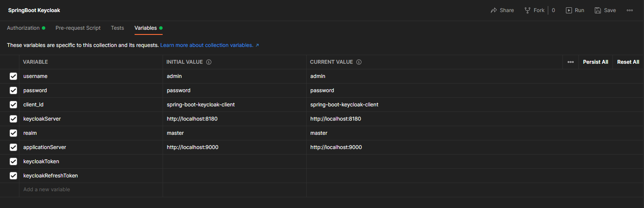Select the username variable name cell
The image size is (644, 208).
(x=91, y=76)
